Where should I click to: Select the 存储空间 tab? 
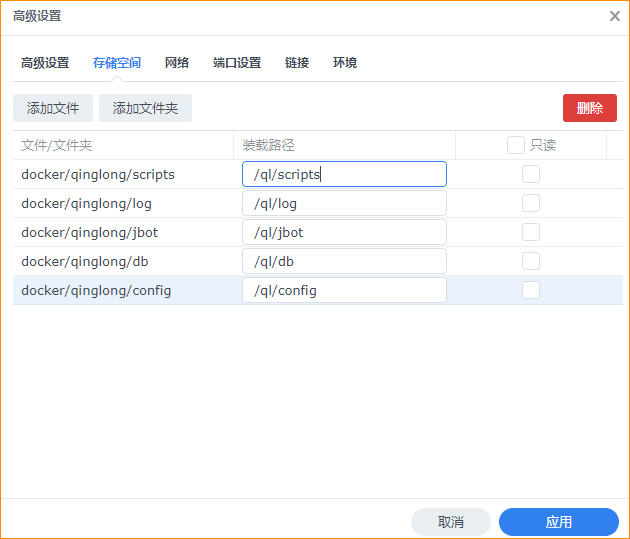[117, 63]
